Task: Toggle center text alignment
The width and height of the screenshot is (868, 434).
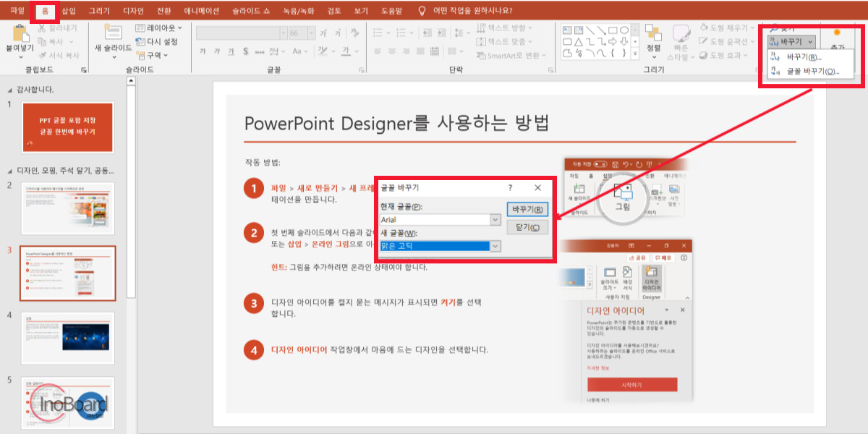Action: tap(393, 52)
